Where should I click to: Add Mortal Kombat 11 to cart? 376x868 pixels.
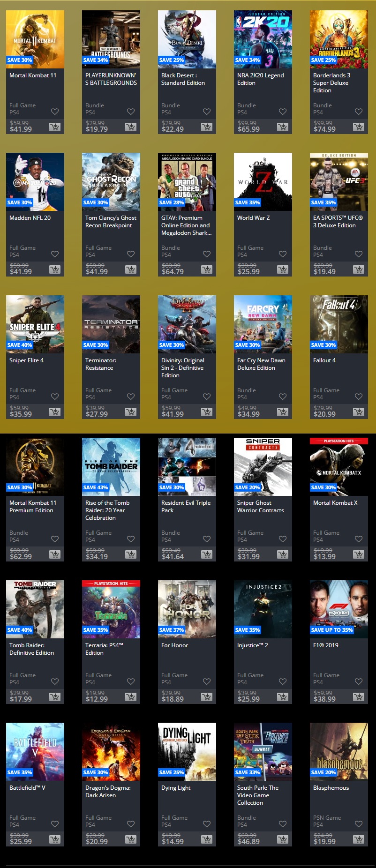(55, 127)
